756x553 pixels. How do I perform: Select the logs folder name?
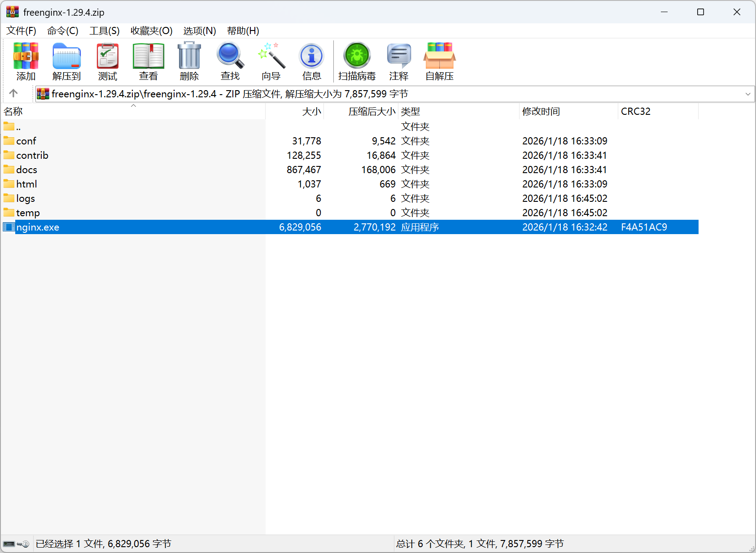[x=26, y=198]
